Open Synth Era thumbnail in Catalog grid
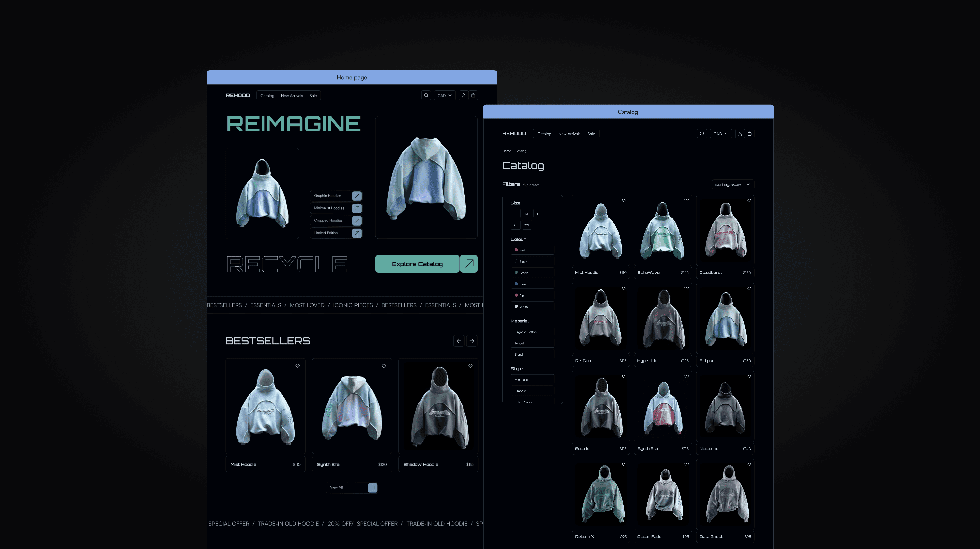The height and width of the screenshot is (549, 980). [663, 406]
